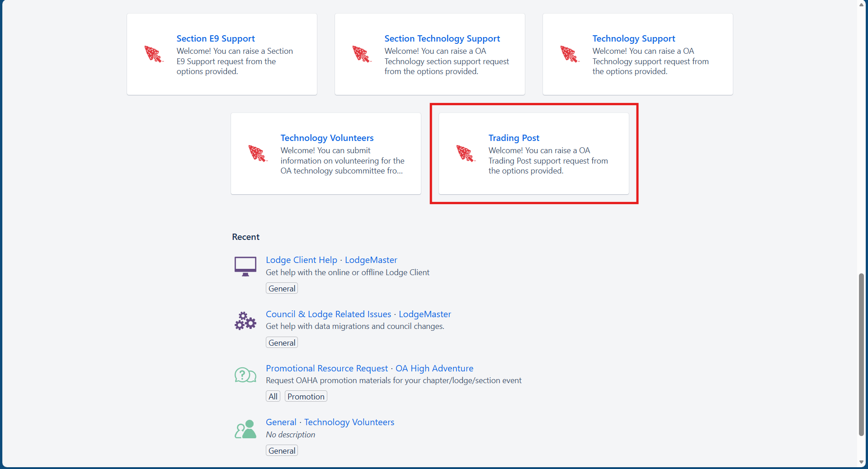Open the Section E9 Support portal link
The height and width of the screenshot is (469, 868).
[x=215, y=38]
